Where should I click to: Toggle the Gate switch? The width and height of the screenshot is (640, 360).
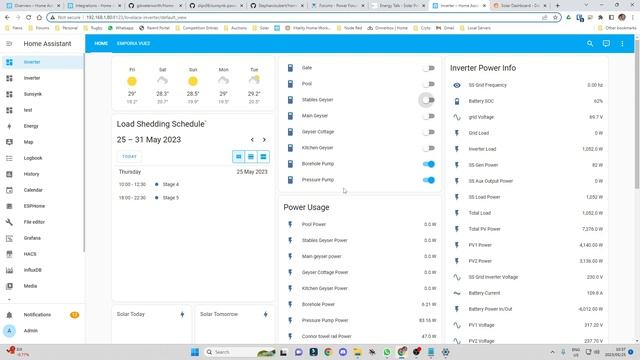(x=429, y=68)
